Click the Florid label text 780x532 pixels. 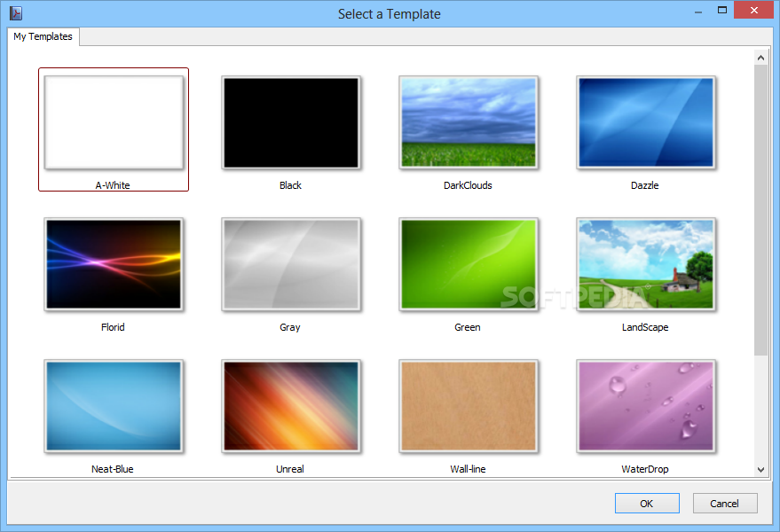click(x=113, y=327)
